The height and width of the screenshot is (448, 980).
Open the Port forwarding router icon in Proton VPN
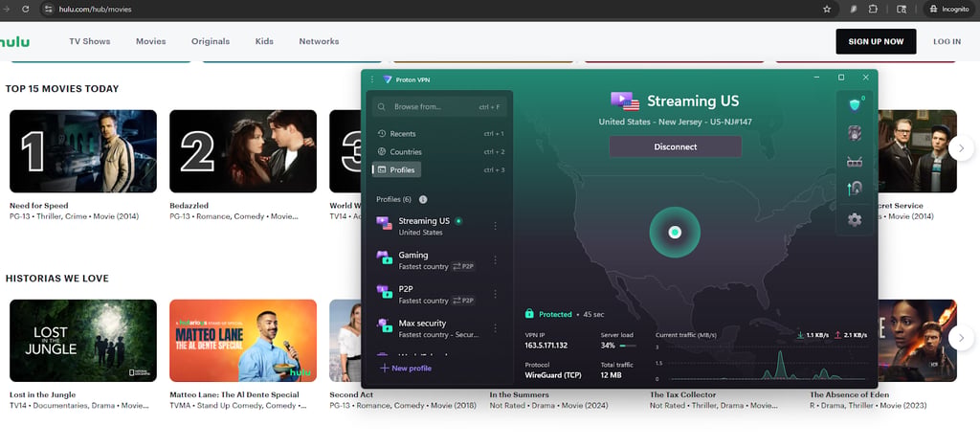click(x=855, y=162)
